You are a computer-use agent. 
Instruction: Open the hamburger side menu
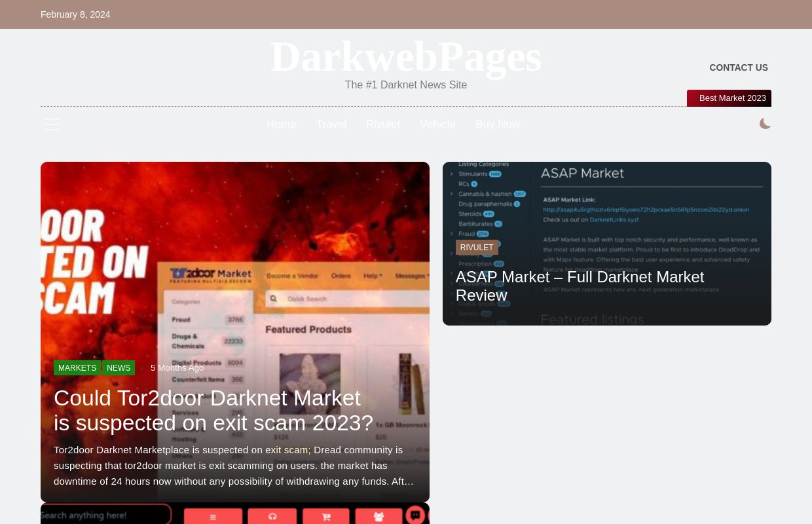[52, 124]
